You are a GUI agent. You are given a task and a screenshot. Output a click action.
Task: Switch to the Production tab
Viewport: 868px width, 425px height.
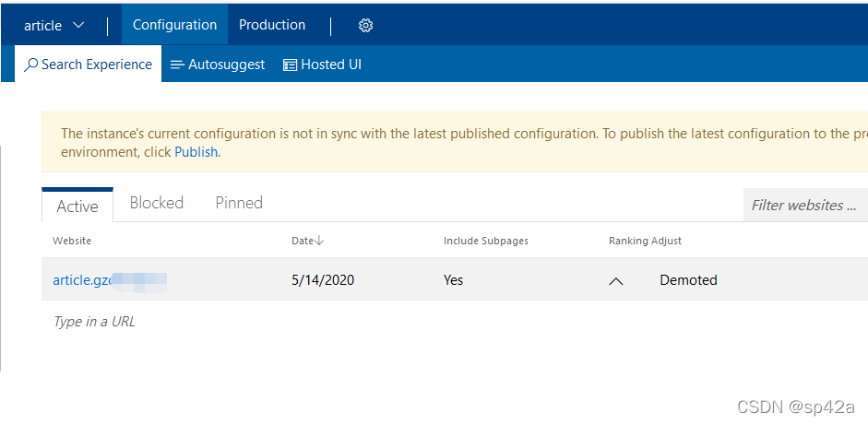pyautogui.click(x=272, y=25)
